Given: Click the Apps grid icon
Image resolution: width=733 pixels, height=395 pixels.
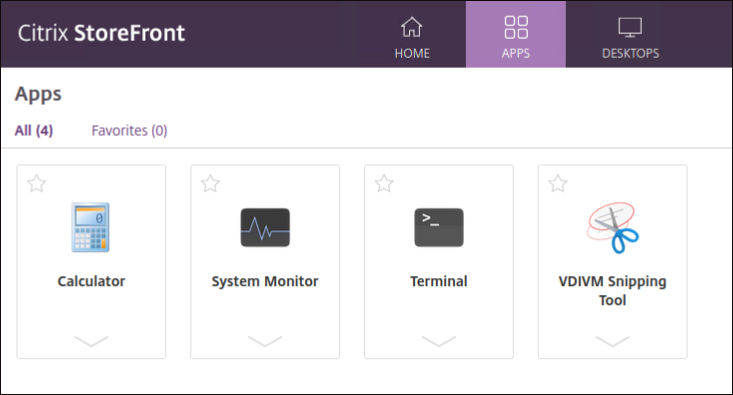Looking at the screenshot, I should tap(516, 27).
